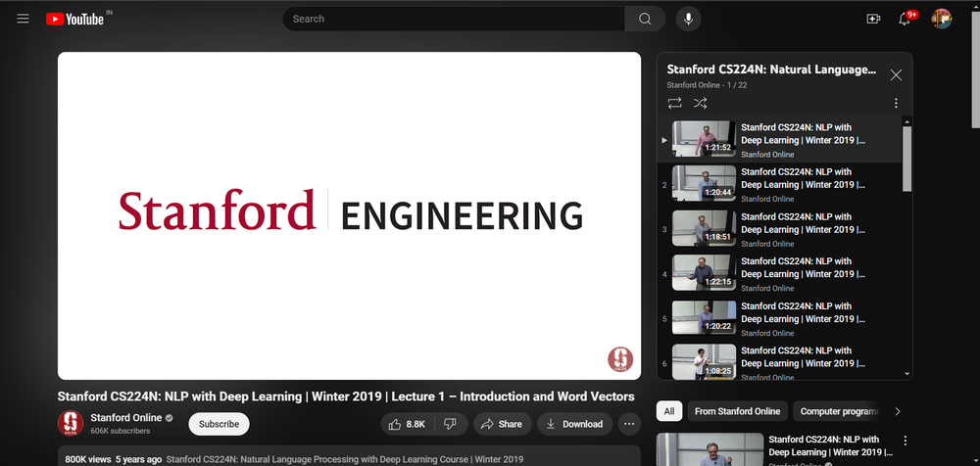Click the search magnifier button

tap(645, 19)
